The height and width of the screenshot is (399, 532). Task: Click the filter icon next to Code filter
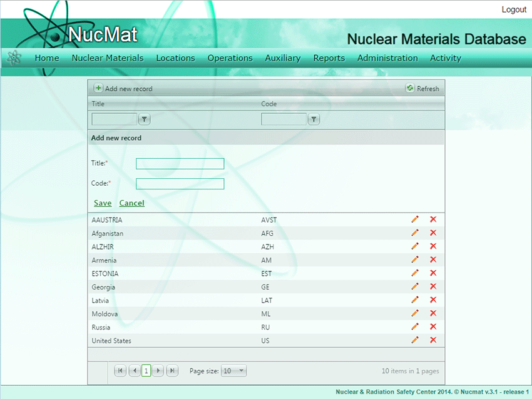[x=314, y=119]
